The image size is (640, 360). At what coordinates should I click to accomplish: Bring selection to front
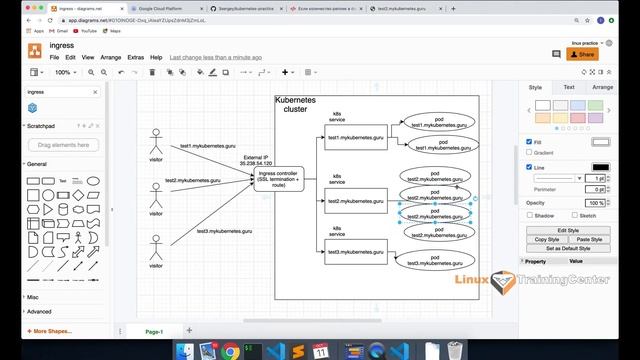click(x=170, y=72)
